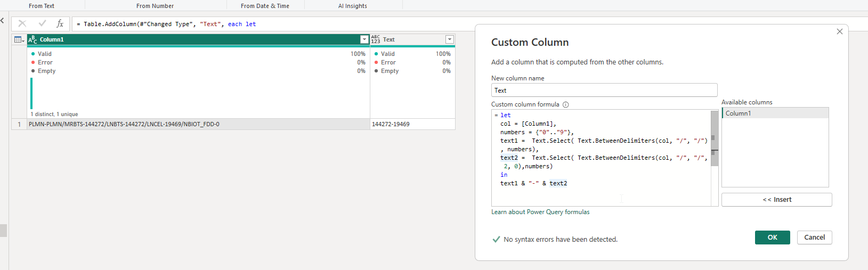Collapse the Queries pane left chevron
868x270 pixels.
coord(3,21)
